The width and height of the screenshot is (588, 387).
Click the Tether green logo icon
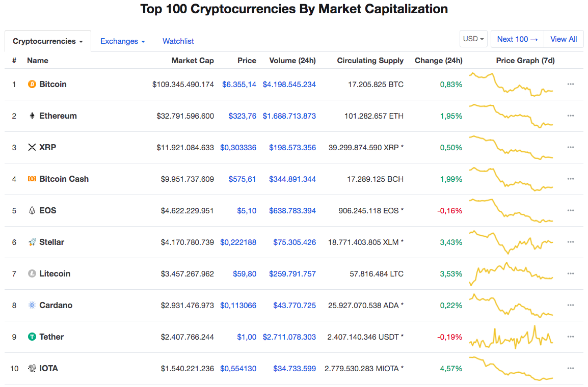[32, 337]
